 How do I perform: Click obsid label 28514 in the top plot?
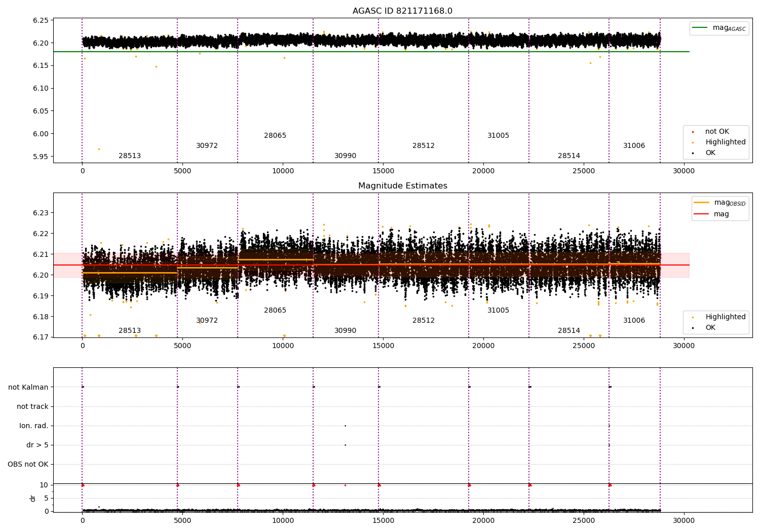coord(569,156)
